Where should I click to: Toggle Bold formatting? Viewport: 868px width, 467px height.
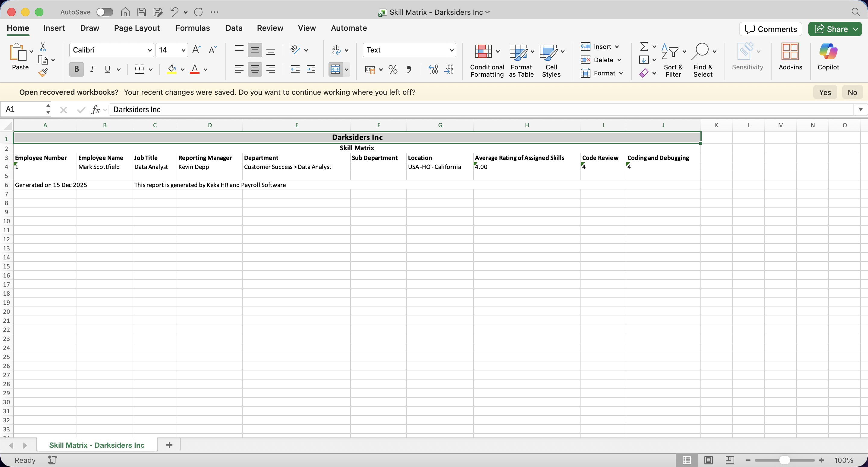(x=77, y=69)
